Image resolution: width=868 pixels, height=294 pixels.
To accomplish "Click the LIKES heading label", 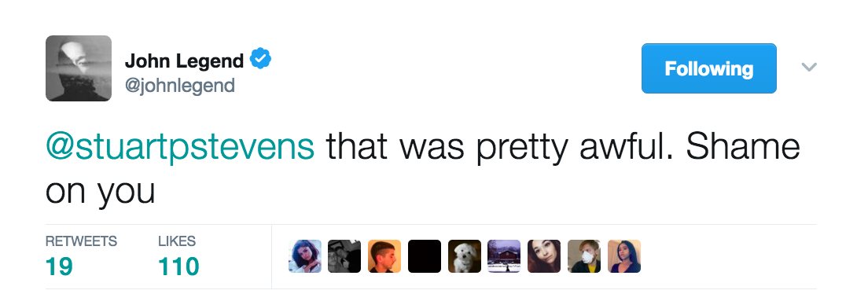I will pos(177,241).
